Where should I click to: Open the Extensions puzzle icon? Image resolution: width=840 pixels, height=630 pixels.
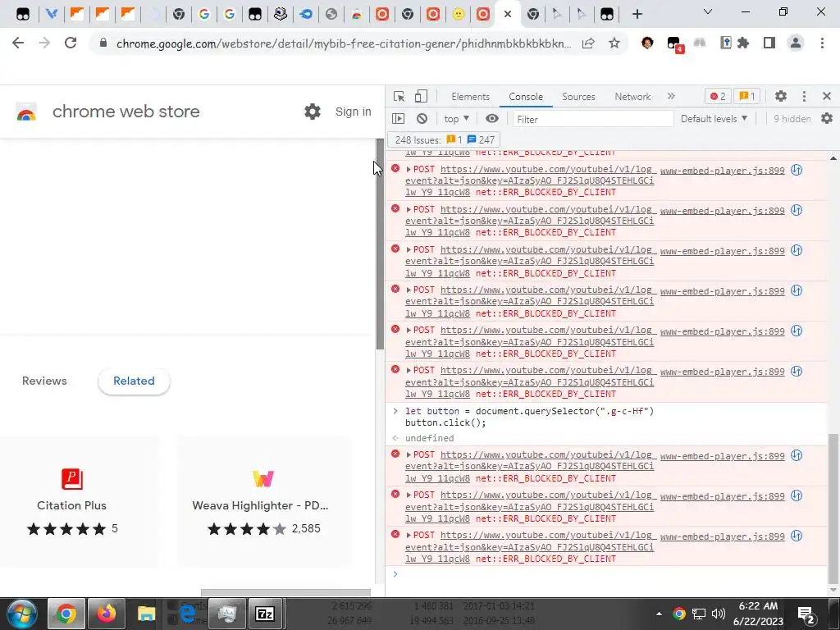point(743,43)
